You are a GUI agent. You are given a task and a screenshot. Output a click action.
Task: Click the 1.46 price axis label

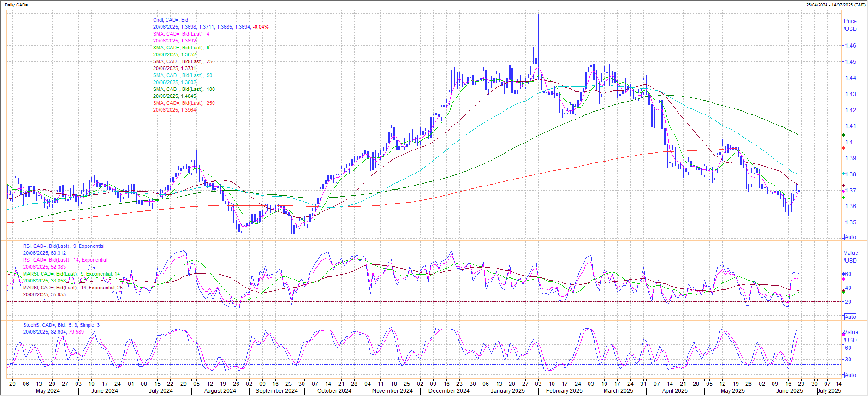850,45
